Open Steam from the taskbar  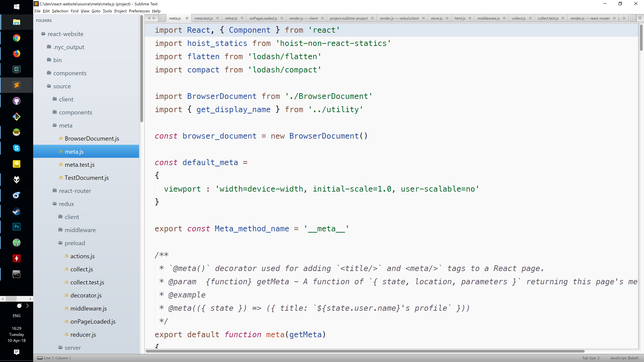coord(16,211)
